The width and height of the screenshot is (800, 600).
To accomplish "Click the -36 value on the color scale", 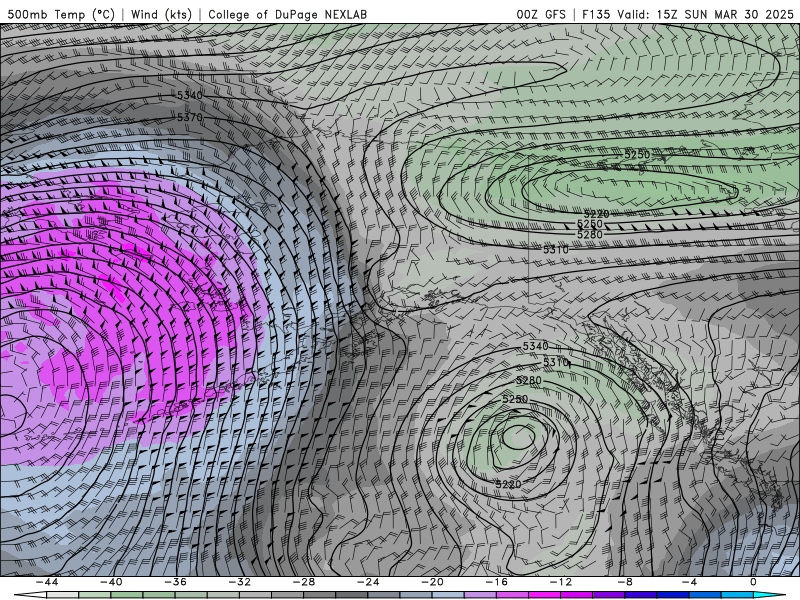I will click(x=176, y=582).
